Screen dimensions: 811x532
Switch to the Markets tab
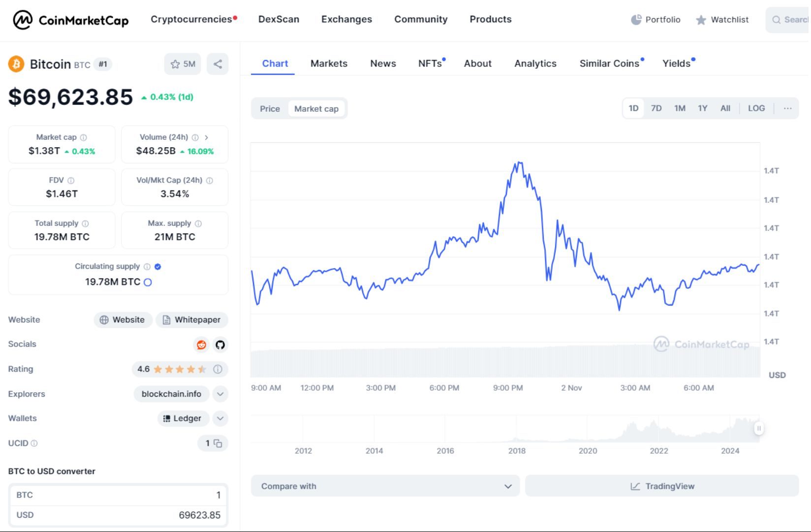coord(328,63)
